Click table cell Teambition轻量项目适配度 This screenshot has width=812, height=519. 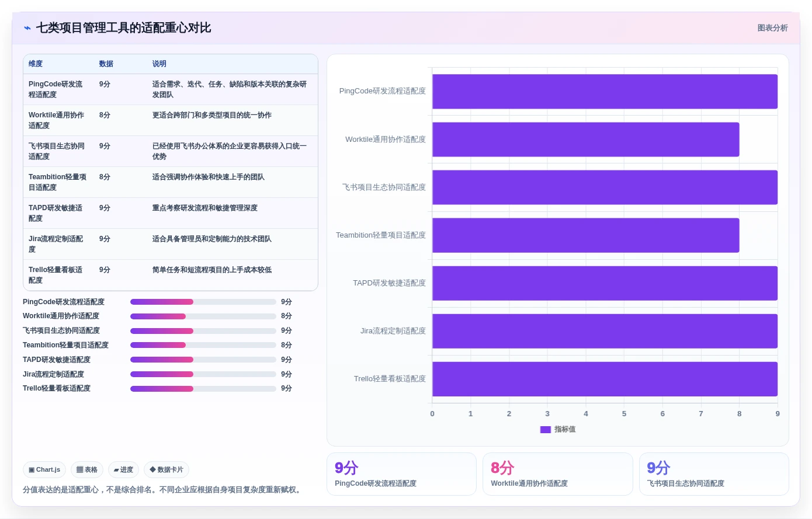coord(57,182)
